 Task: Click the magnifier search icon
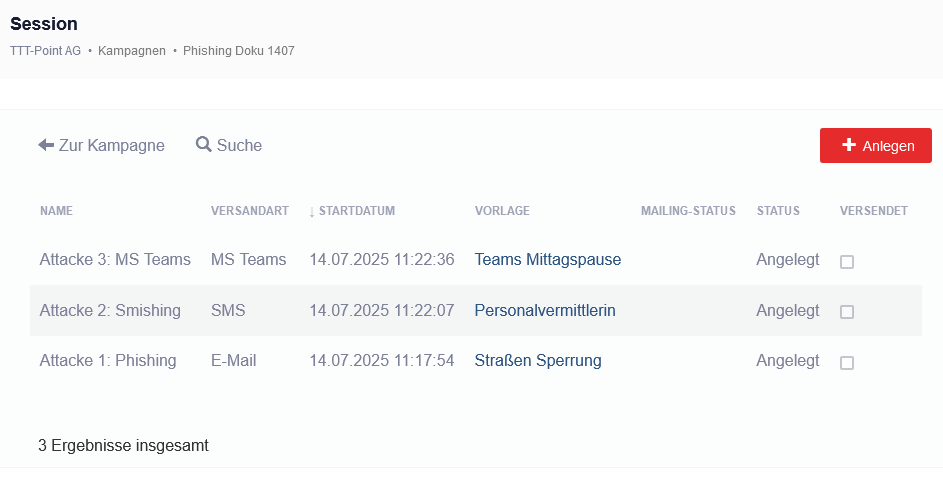pyautogui.click(x=203, y=145)
